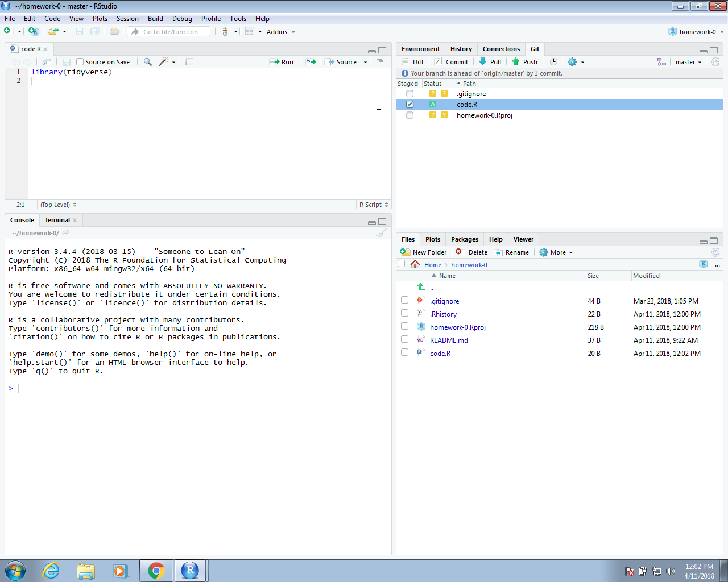This screenshot has height=582, width=728.
Task: Click the New Branch icon in Git pane
Action: click(661, 61)
